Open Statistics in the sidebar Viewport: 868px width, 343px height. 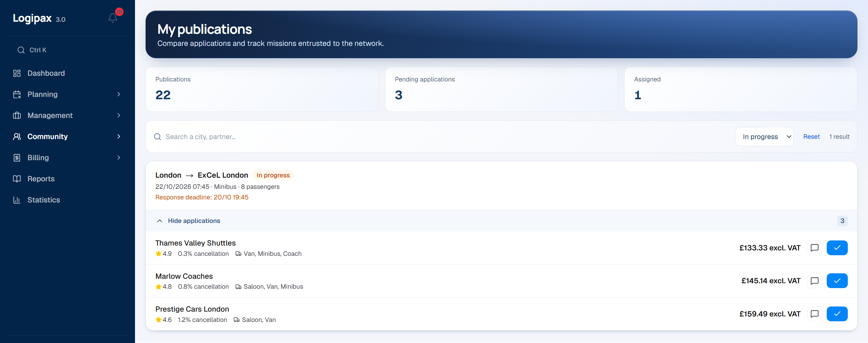click(x=67, y=200)
